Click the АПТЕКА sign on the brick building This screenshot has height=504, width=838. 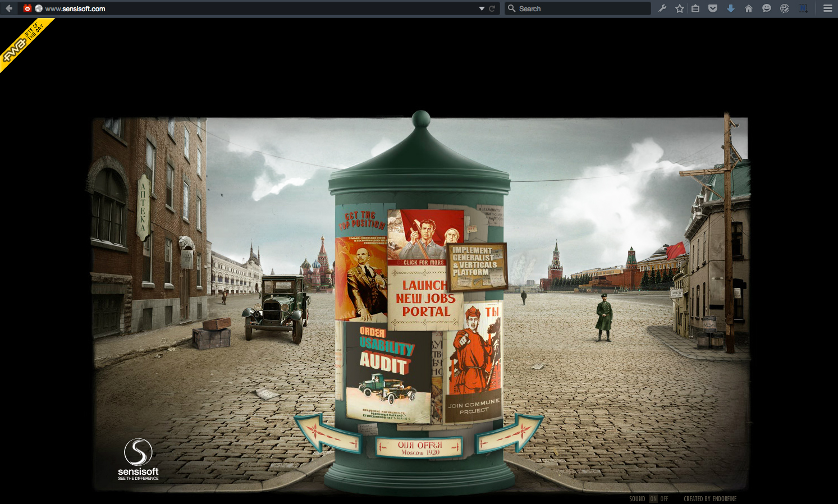[143, 208]
